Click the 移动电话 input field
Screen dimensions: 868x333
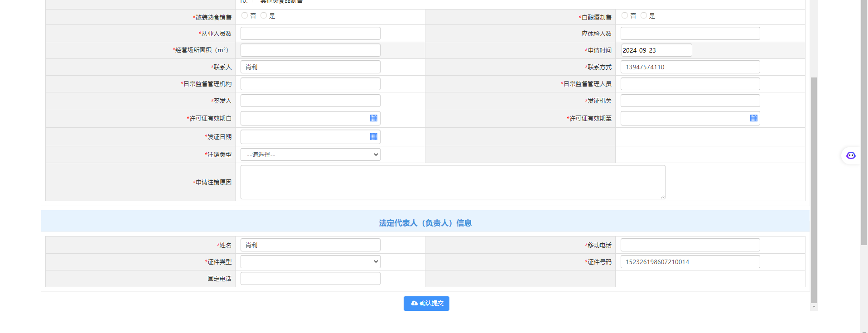[690, 245]
